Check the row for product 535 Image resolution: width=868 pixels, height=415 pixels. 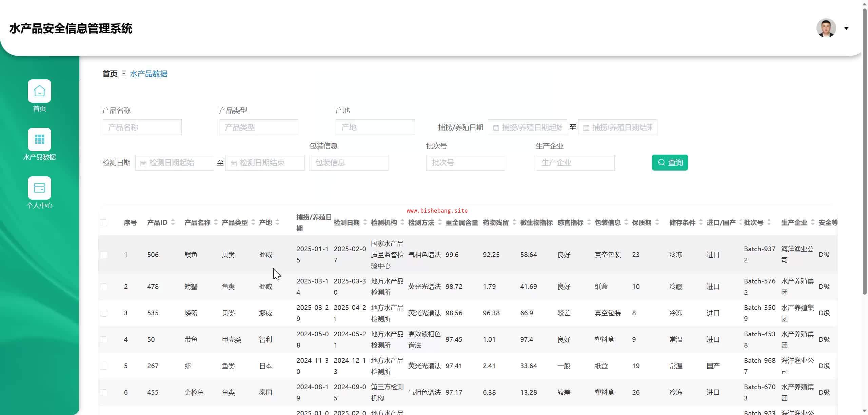pyautogui.click(x=104, y=313)
